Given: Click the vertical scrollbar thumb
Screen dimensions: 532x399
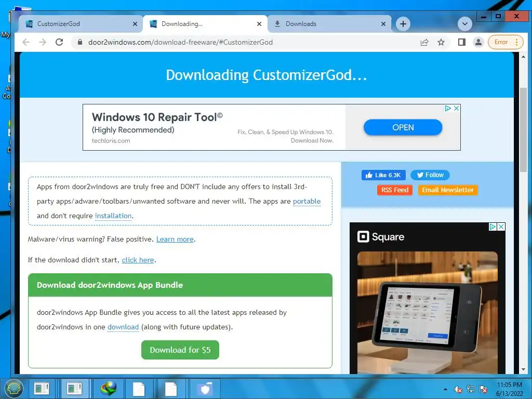Looking at the screenshot, I should click(x=523, y=129).
